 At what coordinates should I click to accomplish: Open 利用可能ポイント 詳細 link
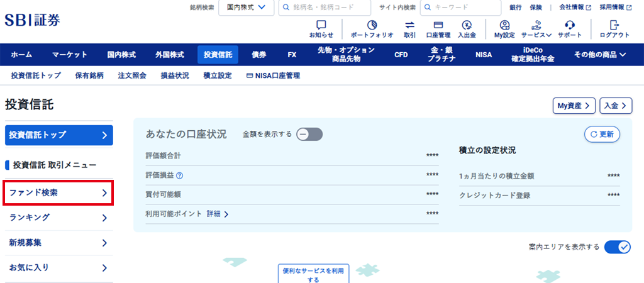pos(217,214)
